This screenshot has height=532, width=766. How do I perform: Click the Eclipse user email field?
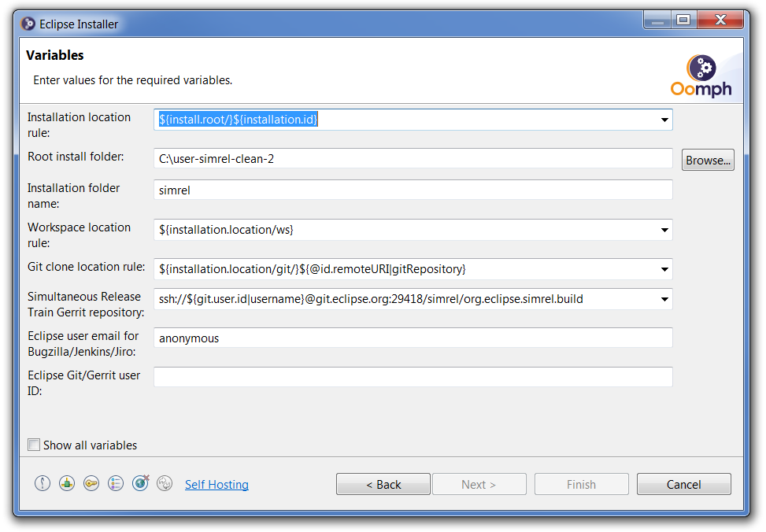pos(413,338)
